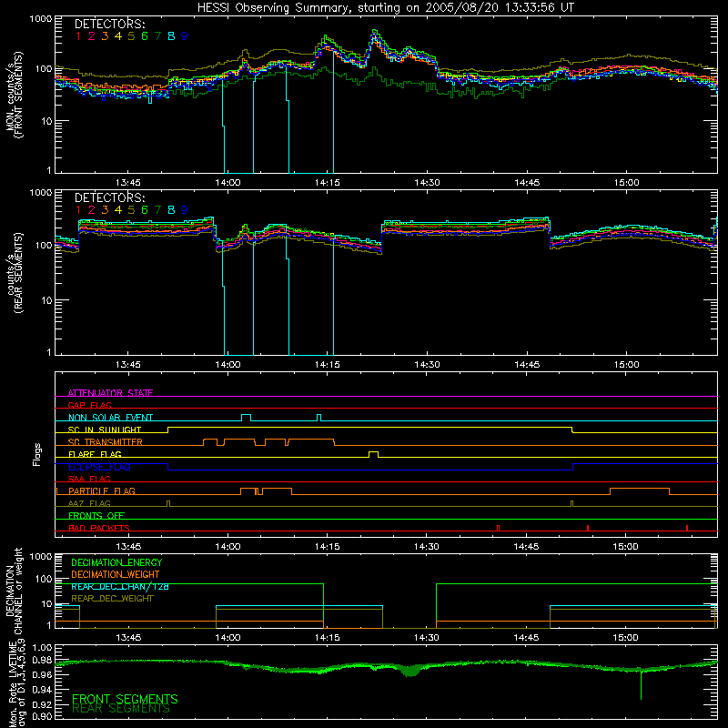Select dark green detector 7 in front legend
The height and width of the screenshot is (728, 728).
click(157, 36)
